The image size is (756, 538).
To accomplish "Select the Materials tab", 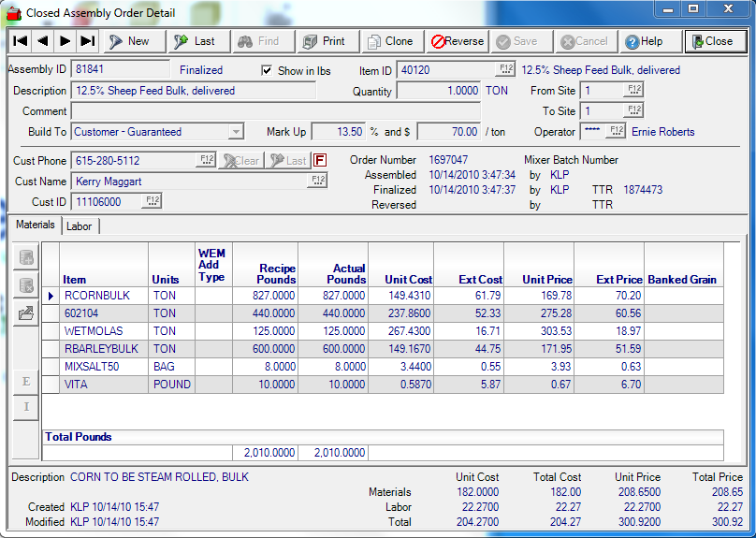I will 36,225.
